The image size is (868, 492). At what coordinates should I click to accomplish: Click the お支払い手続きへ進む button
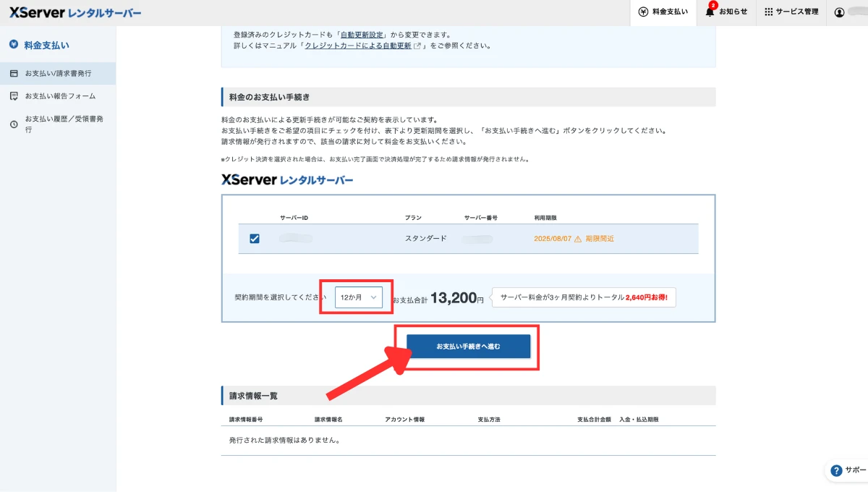click(468, 347)
